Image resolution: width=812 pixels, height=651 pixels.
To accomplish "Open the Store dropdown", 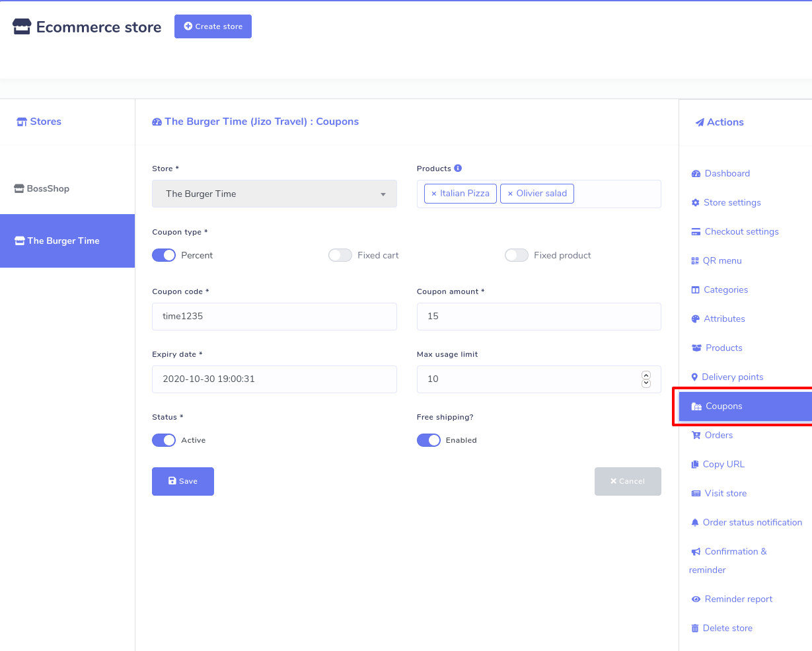I will point(274,194).
